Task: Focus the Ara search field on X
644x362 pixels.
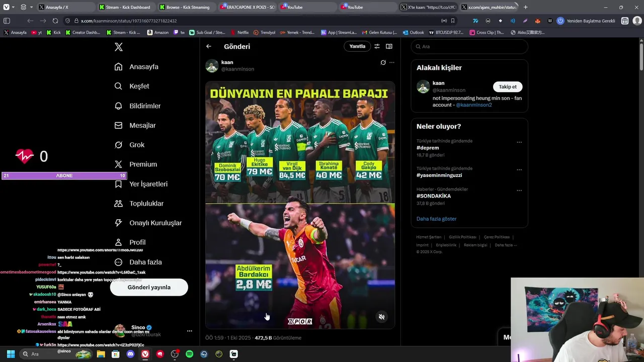Action: point(469,46)
